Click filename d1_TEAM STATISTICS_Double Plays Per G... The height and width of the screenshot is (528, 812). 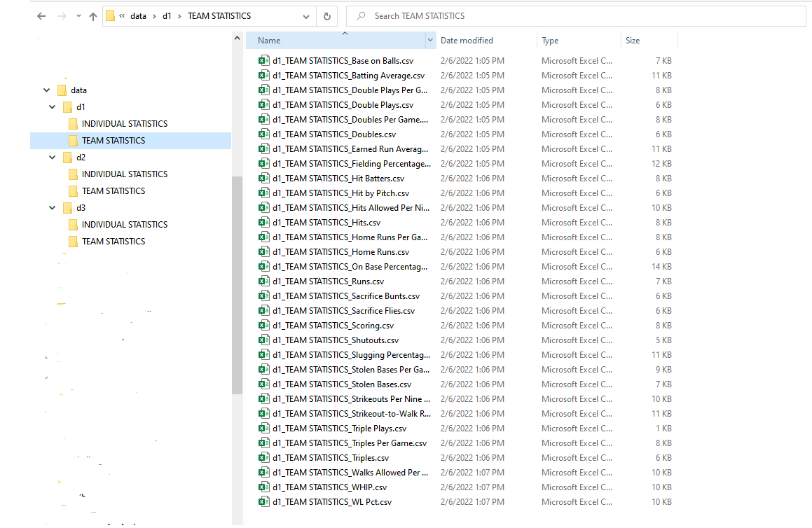[x=350, y=90]
